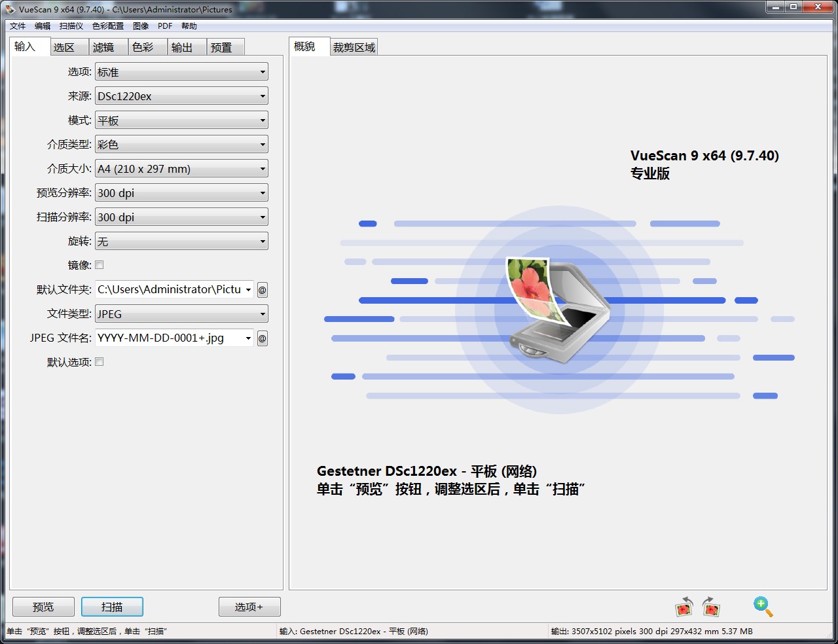Click the status bar hint starting with 单击
The image size is (838, 644).
[86, 632]
